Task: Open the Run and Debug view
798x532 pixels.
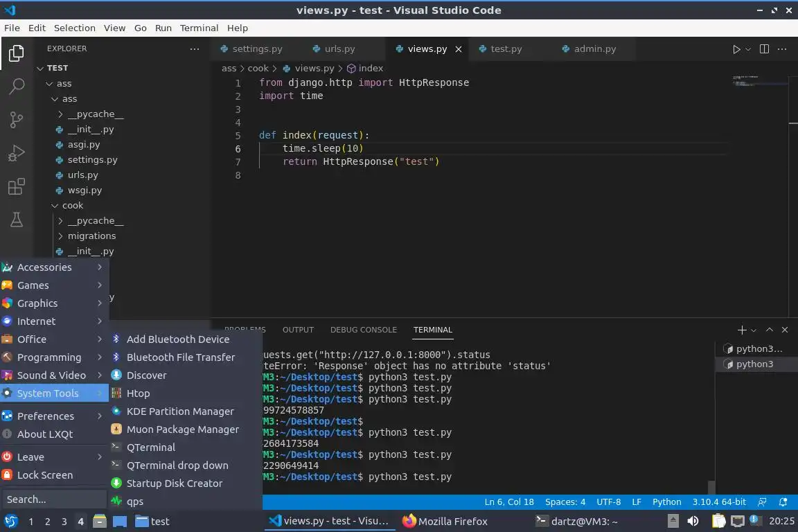Action: coord(17,153)
